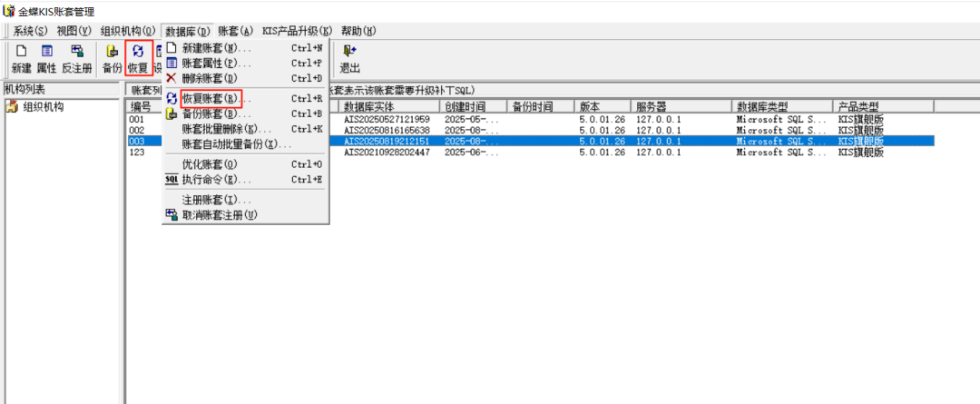Click version 5.0.01.26 in the AIS20250816165638 row
The width and height of the screenshot is (980, 404).
point(602,130)
